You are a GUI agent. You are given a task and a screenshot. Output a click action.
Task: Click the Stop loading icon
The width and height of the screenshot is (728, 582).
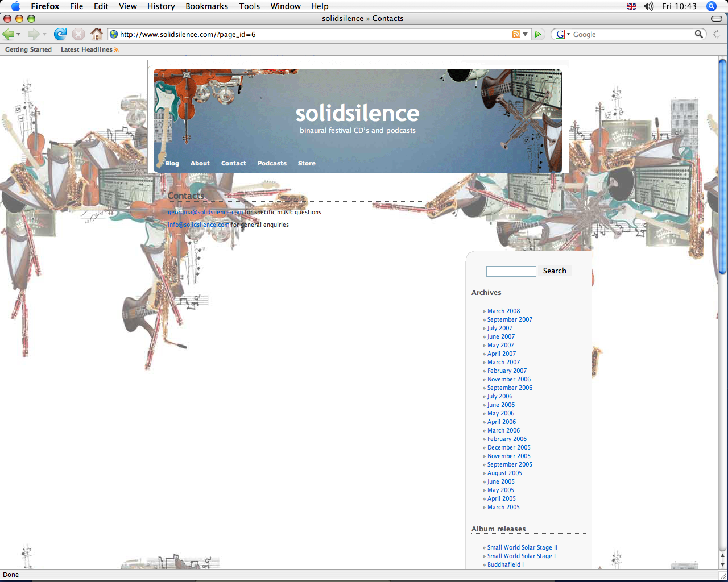coord(78,34)
